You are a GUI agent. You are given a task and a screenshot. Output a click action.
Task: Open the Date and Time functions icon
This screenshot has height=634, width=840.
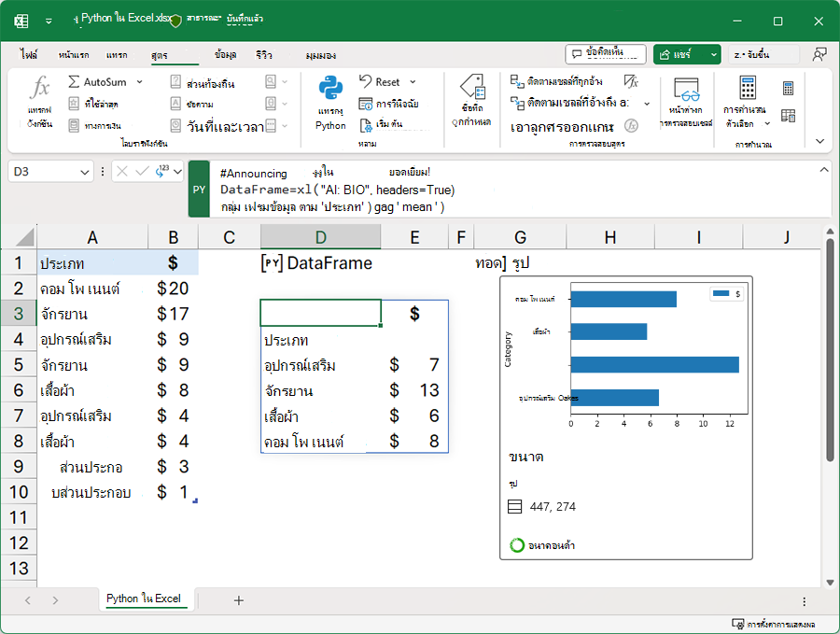[x=175, y=126]
